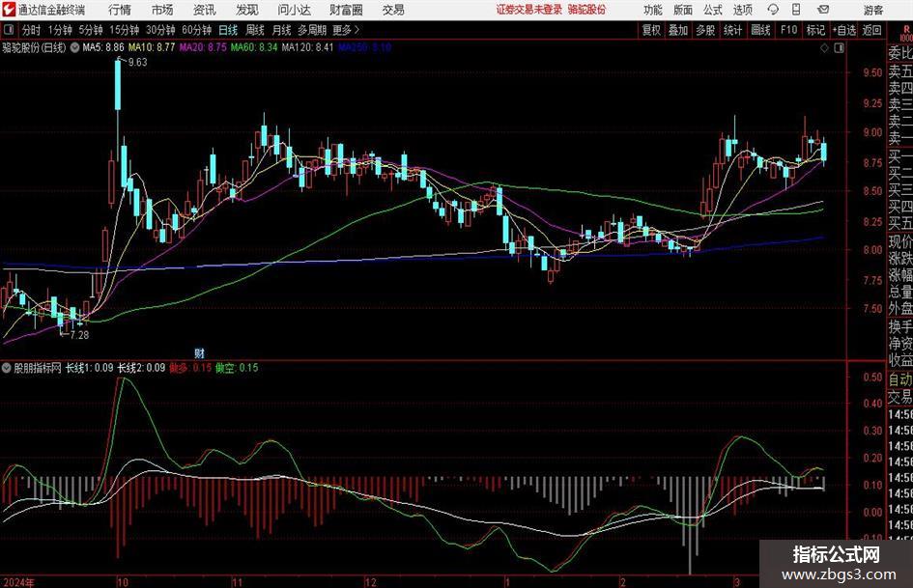Click MA120: 8.41 label

307,47
